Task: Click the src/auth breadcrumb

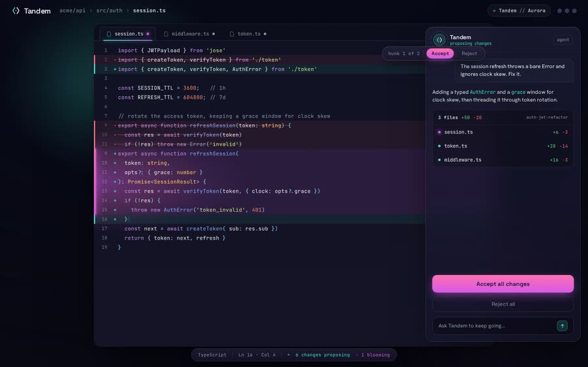Action: [x=109, y=10]
